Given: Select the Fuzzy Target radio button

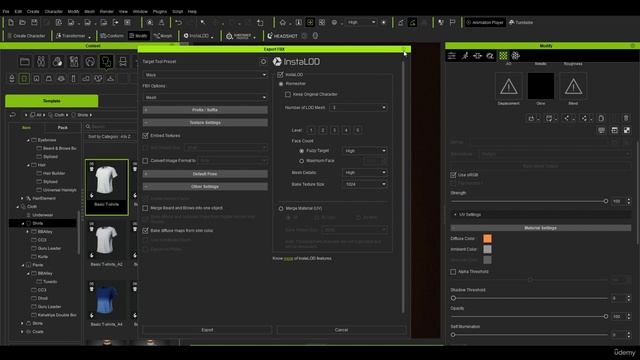Looking at the screenshot, I should [x=302, y=151].
